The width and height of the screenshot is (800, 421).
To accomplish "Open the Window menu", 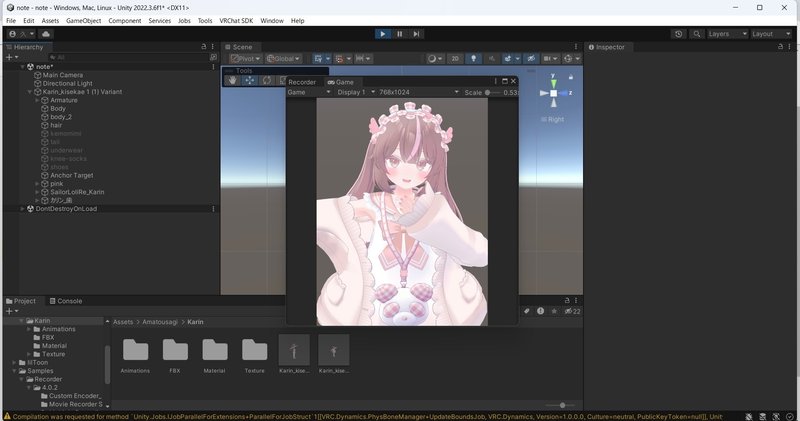I will (272, 21).
